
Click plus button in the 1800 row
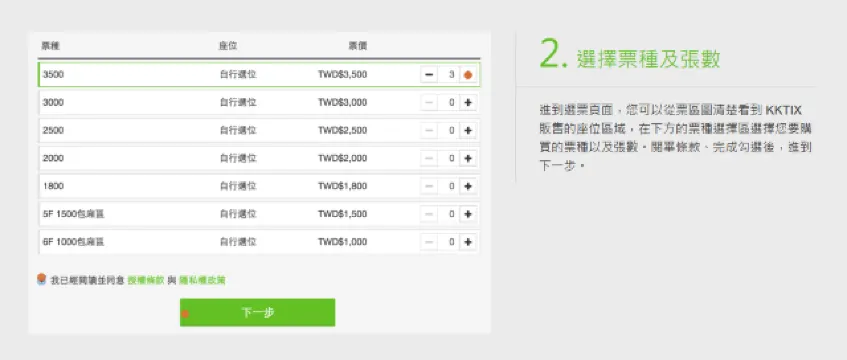468,186
